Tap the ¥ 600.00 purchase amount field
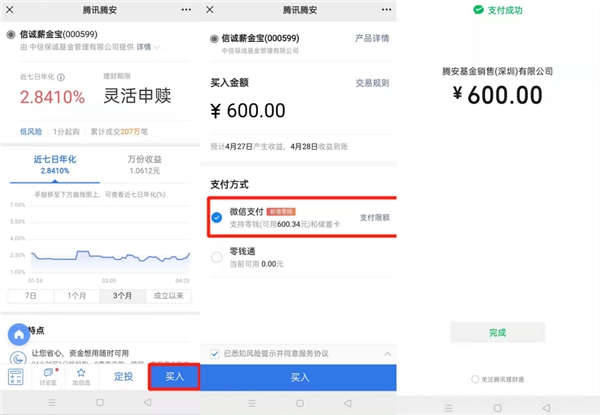 tap(248, 111)
